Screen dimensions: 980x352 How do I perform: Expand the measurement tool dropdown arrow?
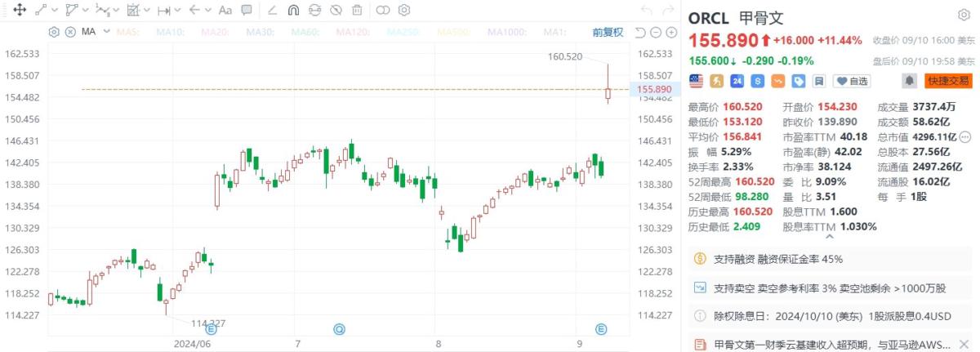[177, 11]
